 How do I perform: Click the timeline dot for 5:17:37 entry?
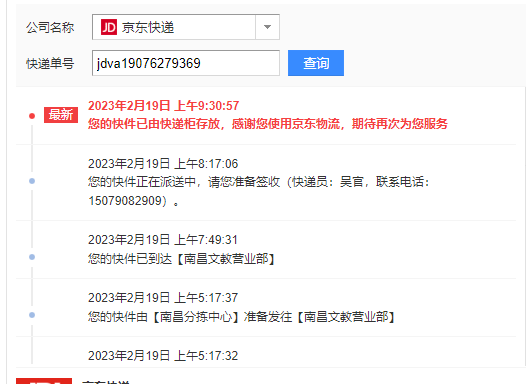[x=32, y=315]
